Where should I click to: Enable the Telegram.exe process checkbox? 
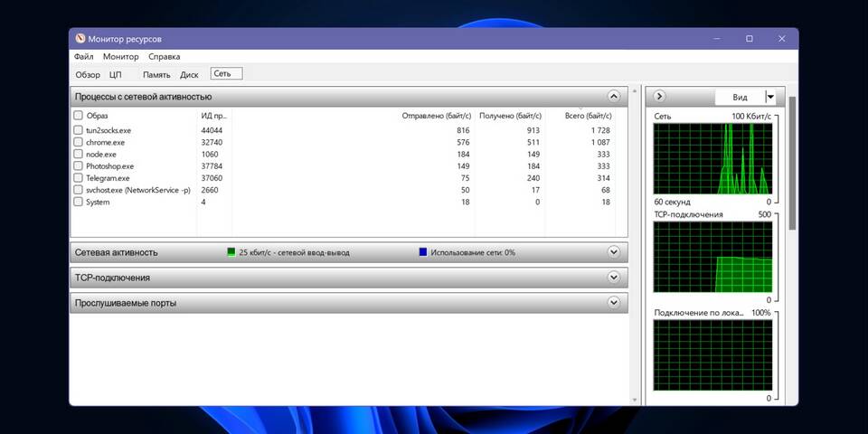coord(78,178)
